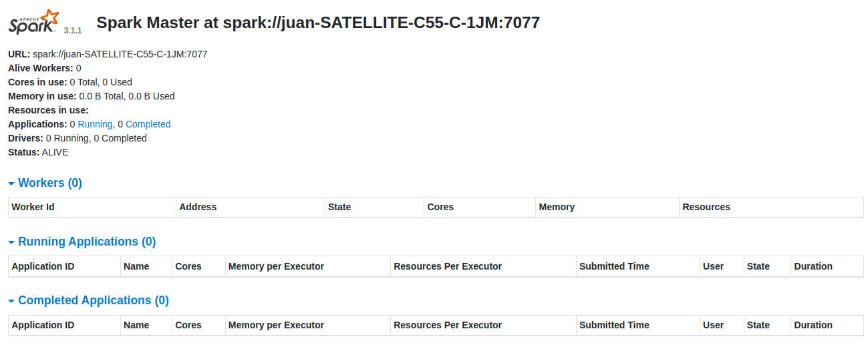Open the Completed applications link
The image size is (868, 355).
148,124
